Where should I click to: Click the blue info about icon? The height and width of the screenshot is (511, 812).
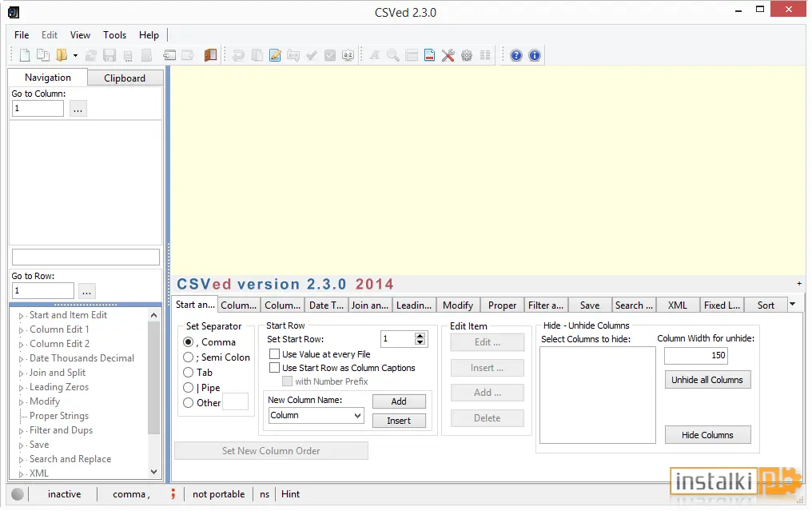pyautogui.click(x=535, y=55)
